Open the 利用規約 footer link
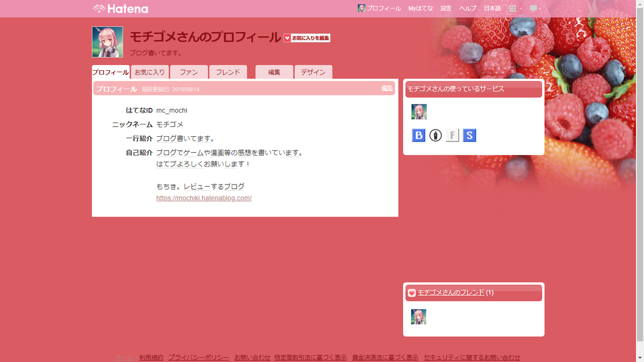The height and width of the screenshot is (362, 644). click(151, 357)
